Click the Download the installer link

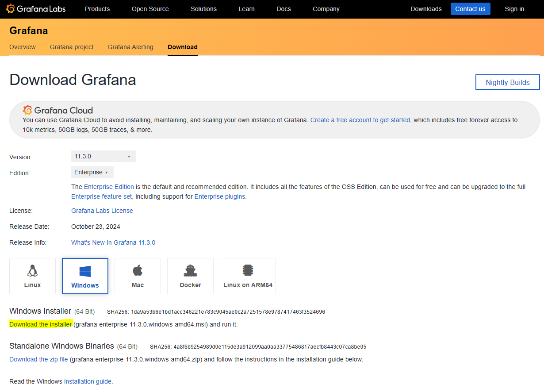tap(41, 324)
